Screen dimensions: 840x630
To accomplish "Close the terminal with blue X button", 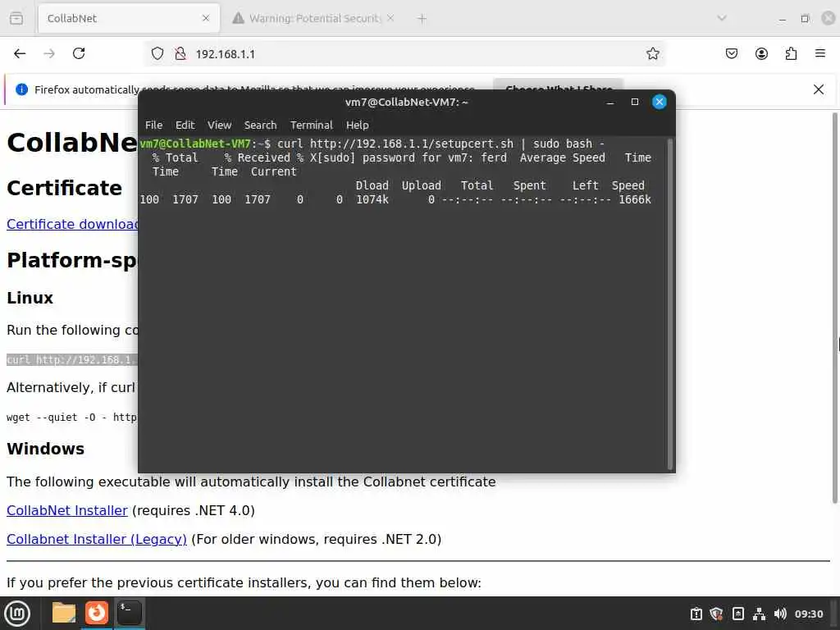I will click(x=660, y=102).
